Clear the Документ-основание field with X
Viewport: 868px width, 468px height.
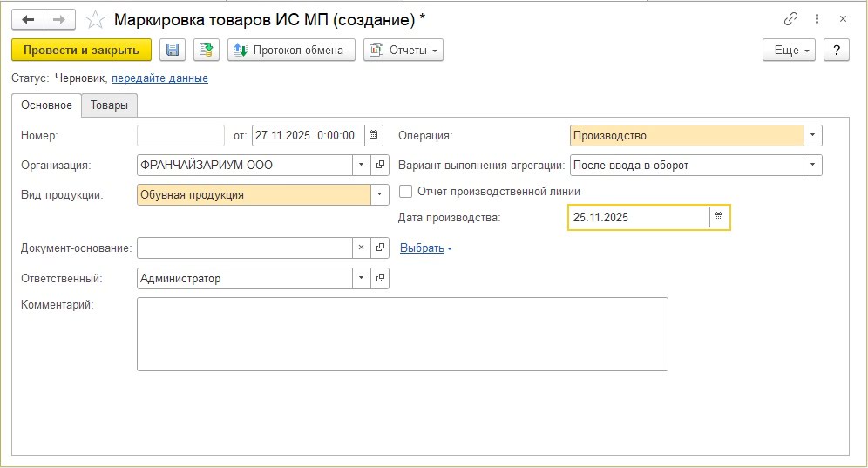click(x=362, y=248)
